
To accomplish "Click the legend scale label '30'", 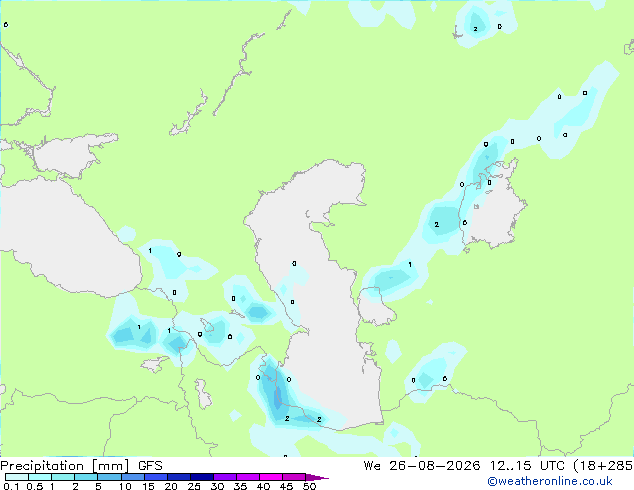I will (x=217, y=486).
